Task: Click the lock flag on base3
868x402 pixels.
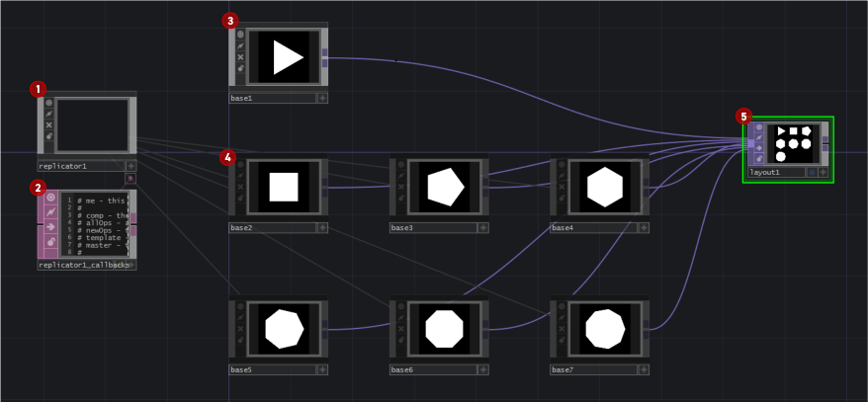Action: (400, 198)
